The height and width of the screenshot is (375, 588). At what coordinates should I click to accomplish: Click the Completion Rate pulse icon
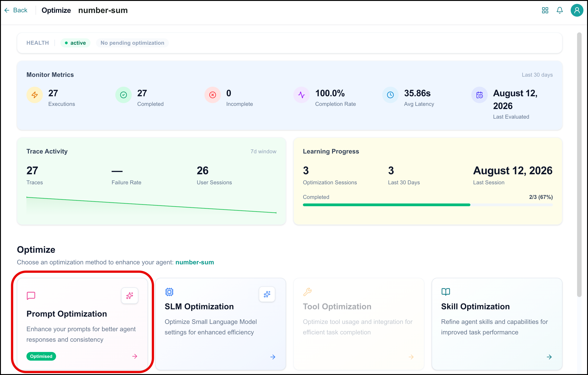pyautogui.click(x=302, y=95)
